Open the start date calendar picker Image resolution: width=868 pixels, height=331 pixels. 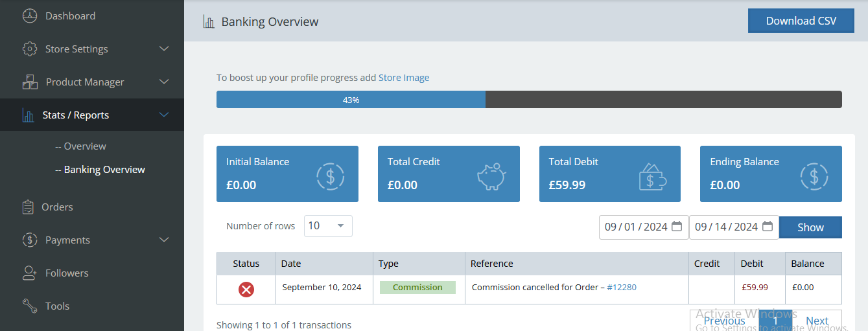coord(677,227)
